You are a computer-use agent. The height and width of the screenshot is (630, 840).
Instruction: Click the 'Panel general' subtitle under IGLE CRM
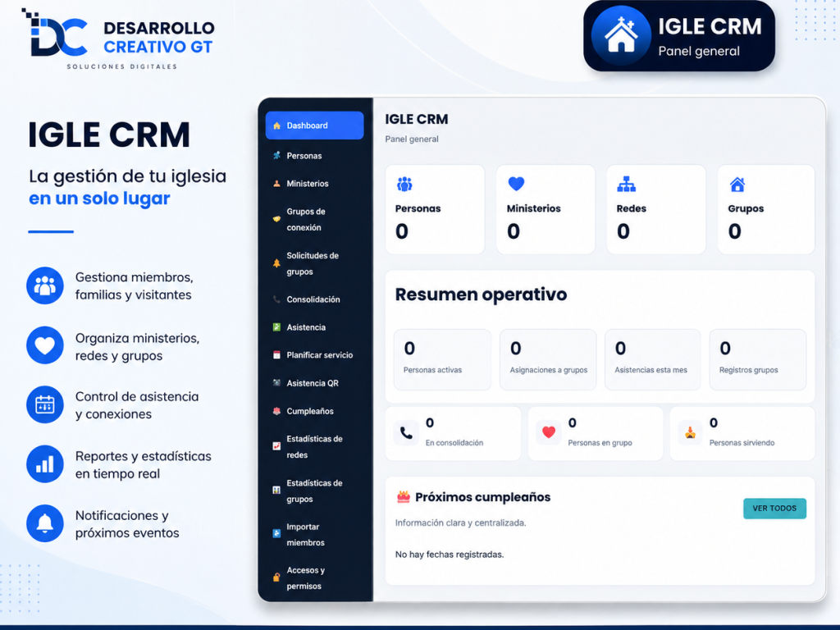[x=412, y=139]
